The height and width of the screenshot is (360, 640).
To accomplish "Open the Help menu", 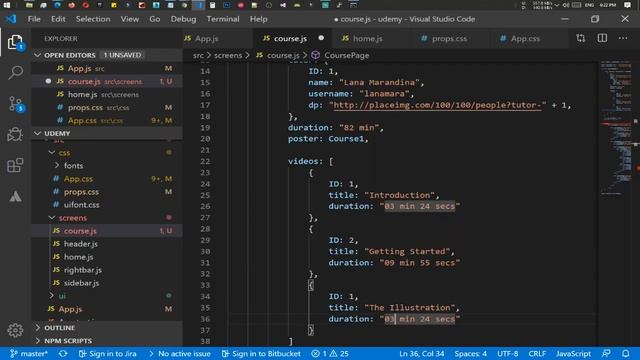I will tap(259, 19).
